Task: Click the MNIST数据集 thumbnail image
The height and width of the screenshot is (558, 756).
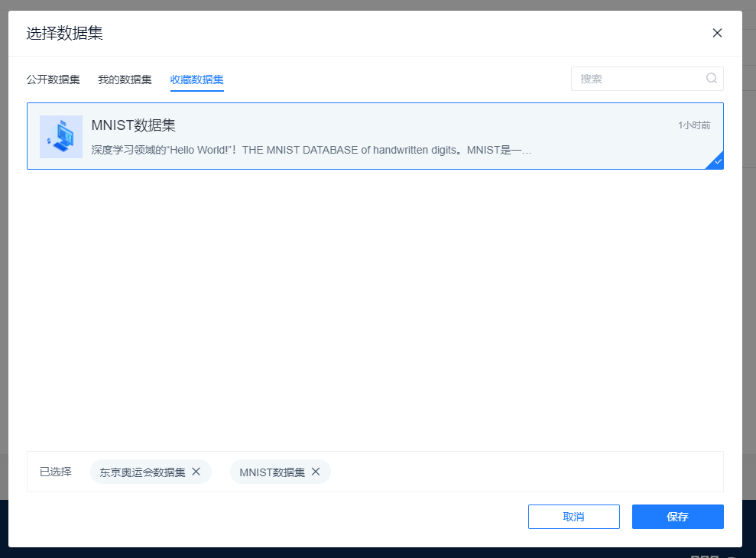Action: (x=61, y=137)
